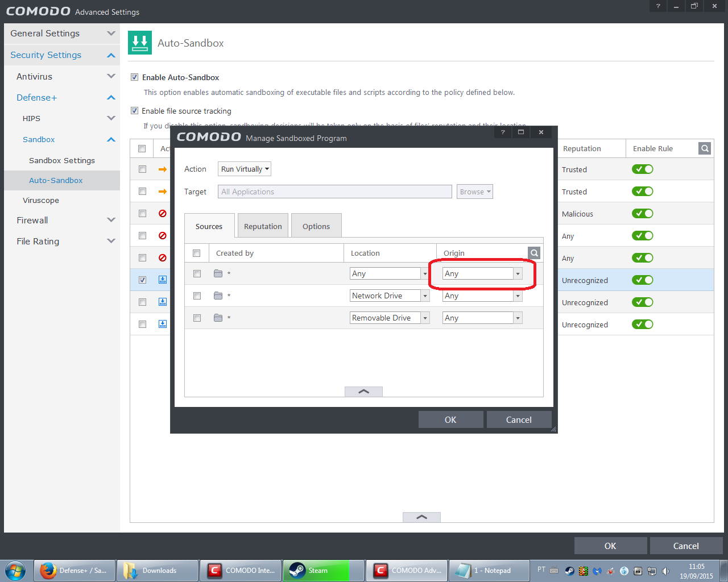This screenshot has height=582, width=728.
Task: Click folder icon in first sources row
Action: pyautogui.click(x=218, y=273)
